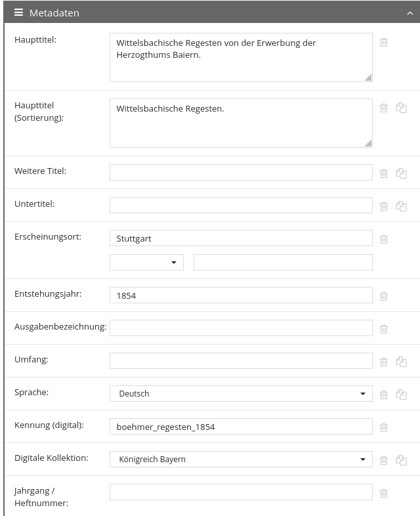
Task: Delete the Umfang field trash icon
Action: coord(383,362)
